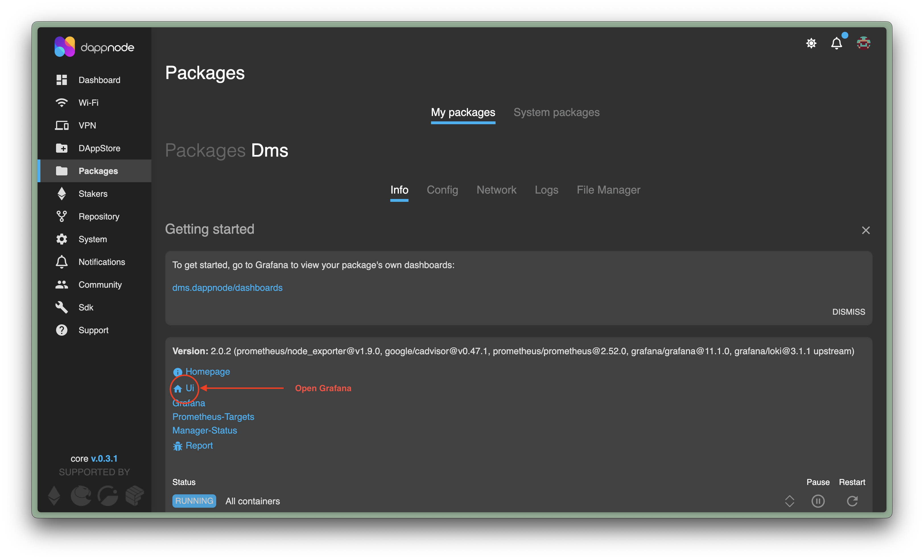
Task: Select the Info tab
Action: click(x=399, y=190)
